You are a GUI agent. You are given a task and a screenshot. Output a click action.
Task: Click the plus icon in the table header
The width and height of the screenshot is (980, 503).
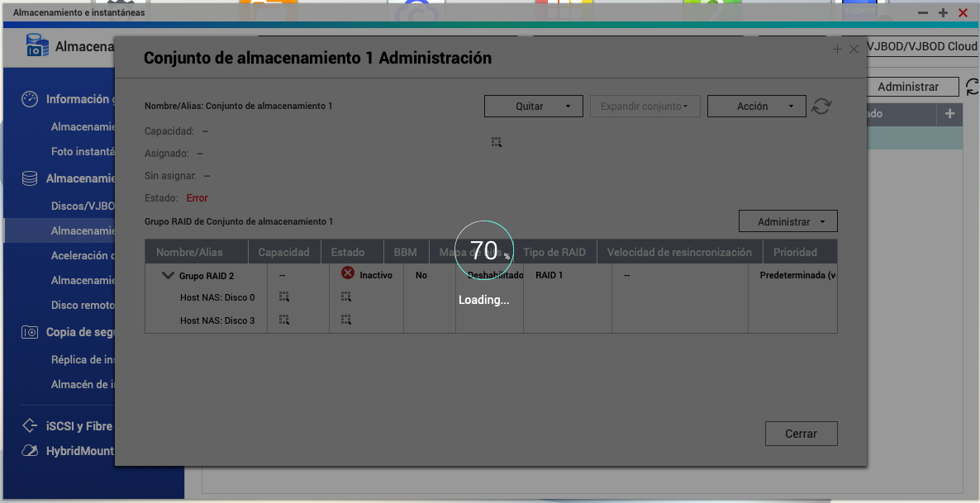coord(949,114)
